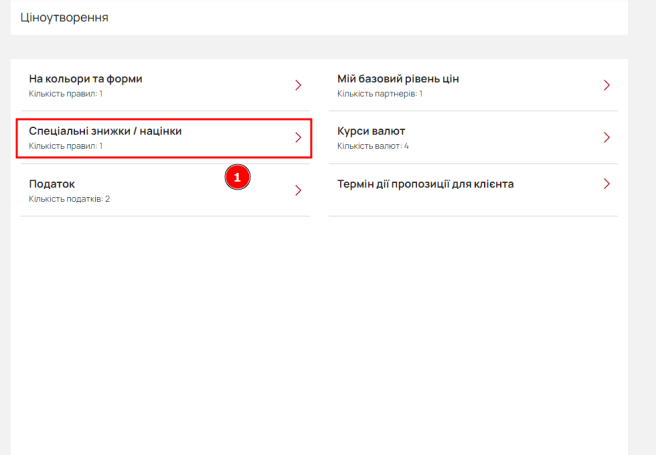Image resolution: width=656 pixels, height=455 pixels.
Task: Click the empty white area below the list
Action: tap(319, 335)
